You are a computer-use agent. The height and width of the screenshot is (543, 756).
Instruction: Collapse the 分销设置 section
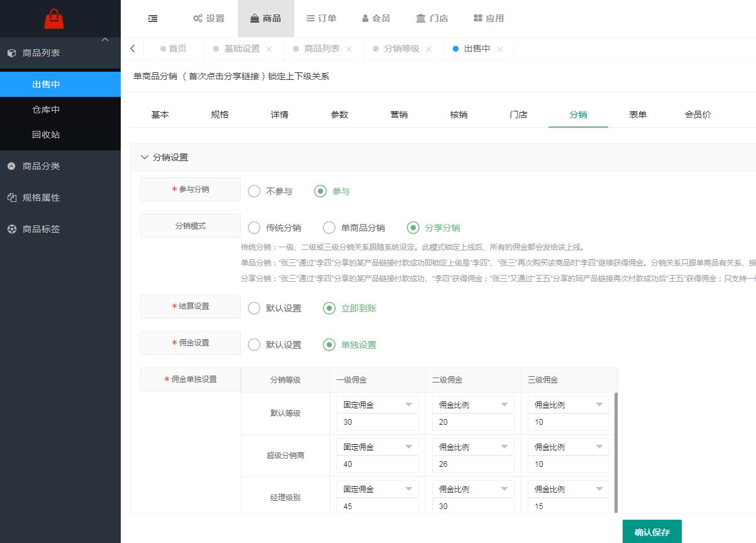[x=145, y=157]
